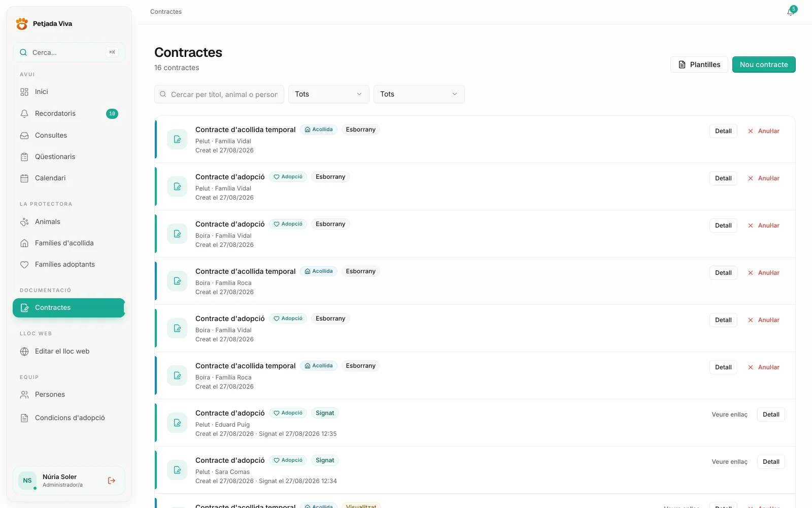Image resolution: width=812 pixels, height=508 pixels.
Task: Click the sidebar Cerca search field
Action: [69, 52]
